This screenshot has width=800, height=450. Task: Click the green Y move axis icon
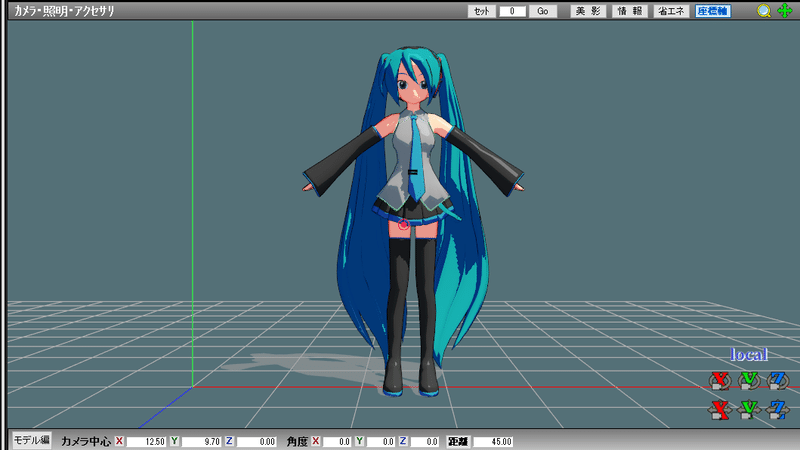[x=749, y=409]
